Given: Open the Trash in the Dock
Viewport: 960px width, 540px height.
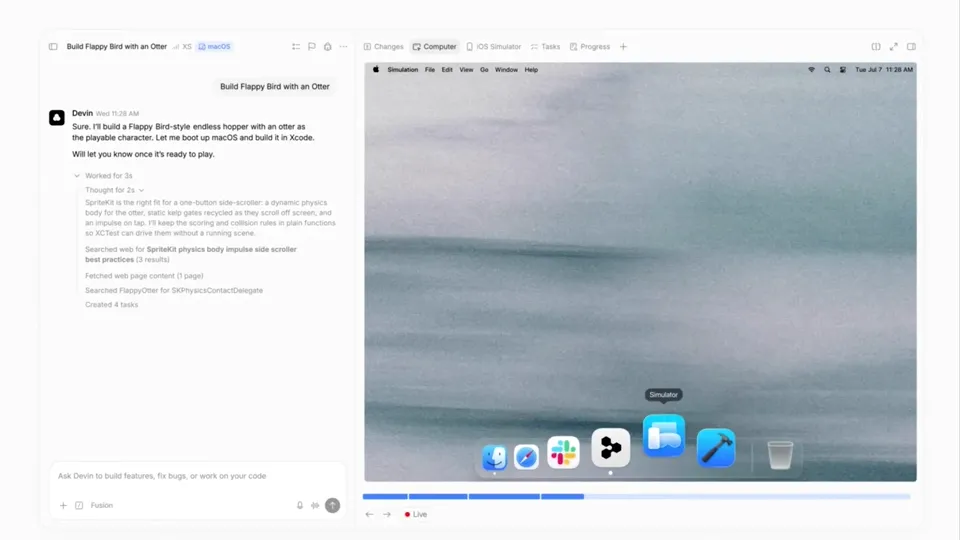Looking at the screenshot, I should (x=780, y=455).
